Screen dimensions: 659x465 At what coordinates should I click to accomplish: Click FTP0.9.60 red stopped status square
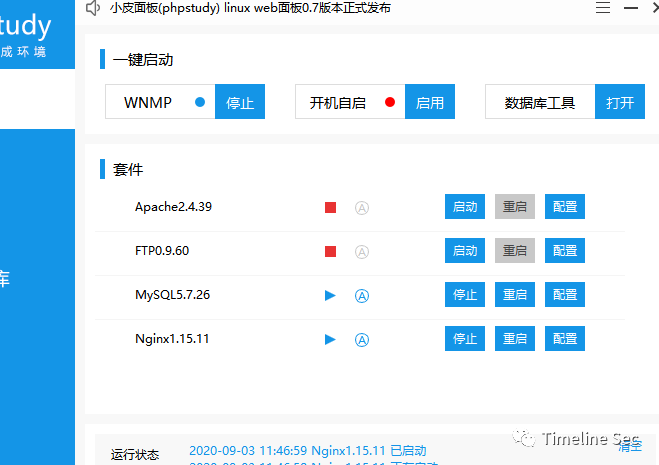click(x=330, y=251)
